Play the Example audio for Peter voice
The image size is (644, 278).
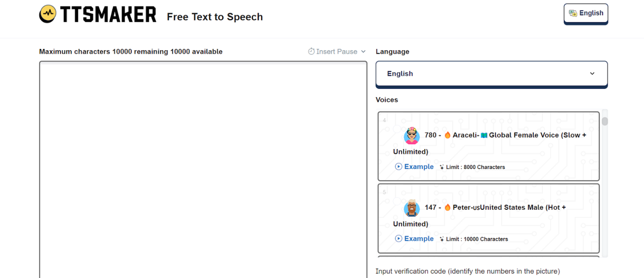click(414, 239)
